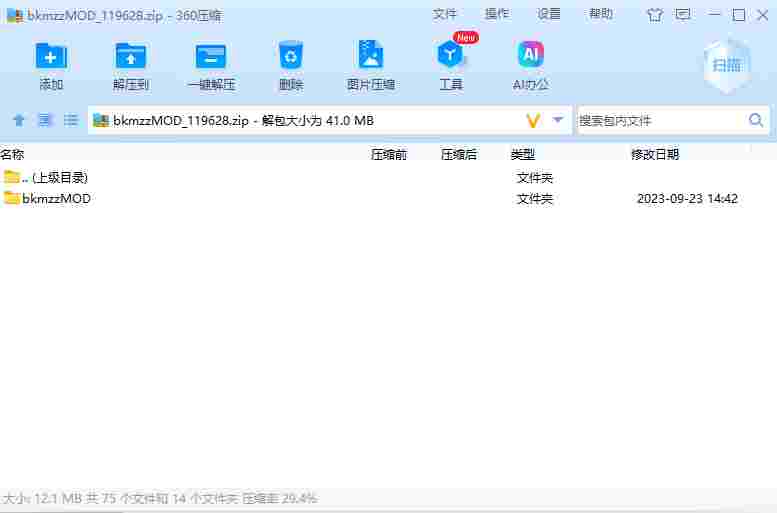Open the feedback message icon
The width and height of the screenshot is (777, 513).
pyautogui.click(x=683, y=15)
